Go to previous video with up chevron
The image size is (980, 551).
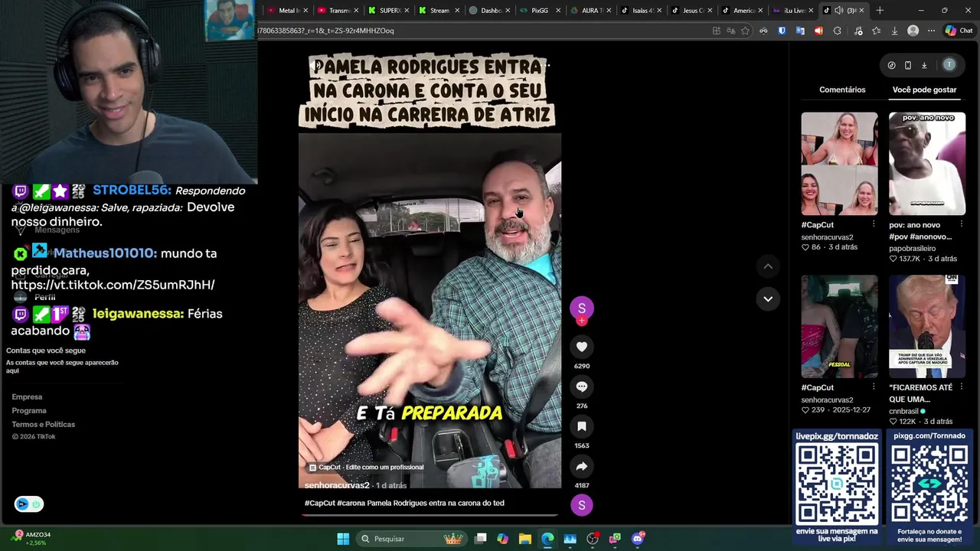pos(768,266)
